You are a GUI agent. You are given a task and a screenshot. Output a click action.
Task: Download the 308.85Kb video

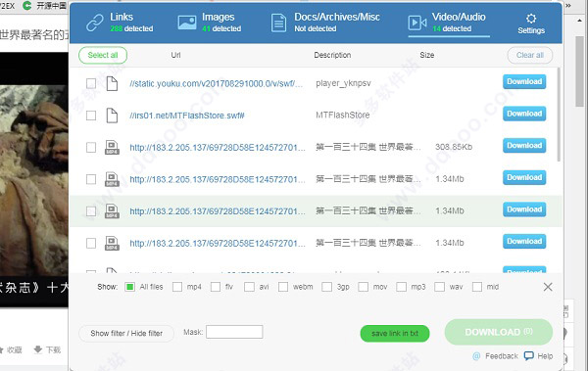[x=524, y=146]
